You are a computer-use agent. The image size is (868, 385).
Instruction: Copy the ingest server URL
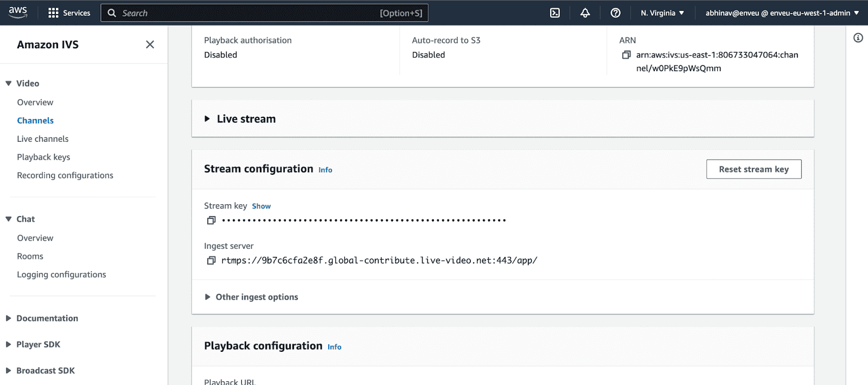click(211, 261)
